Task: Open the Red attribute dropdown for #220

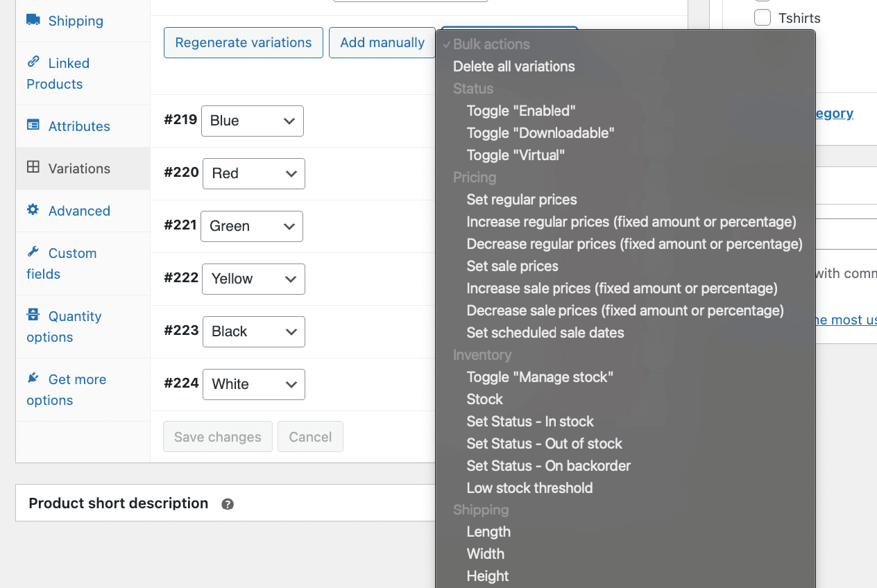Action: 254,173
